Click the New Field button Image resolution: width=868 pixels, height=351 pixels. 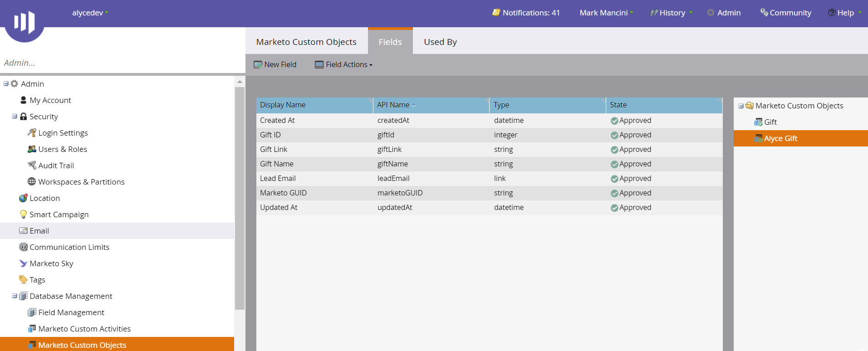tap(275, 64)
